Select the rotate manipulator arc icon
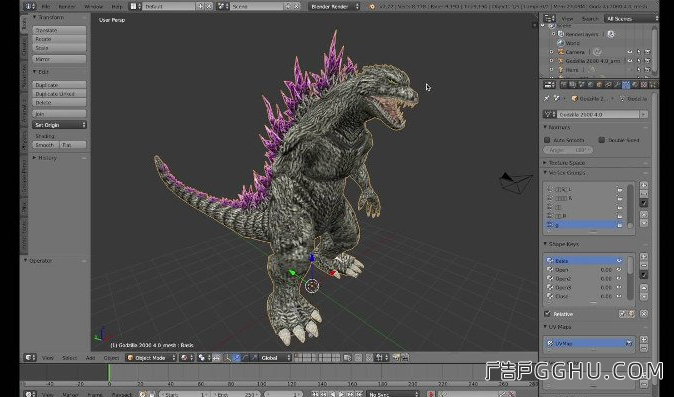Image resolution: width=674 pixels, height=397 pixels. click(245, 357)
